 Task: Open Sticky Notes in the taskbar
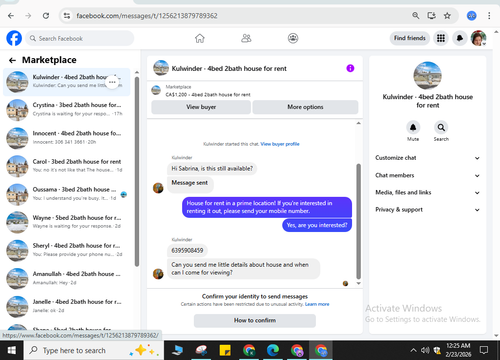tap(225, 350)
